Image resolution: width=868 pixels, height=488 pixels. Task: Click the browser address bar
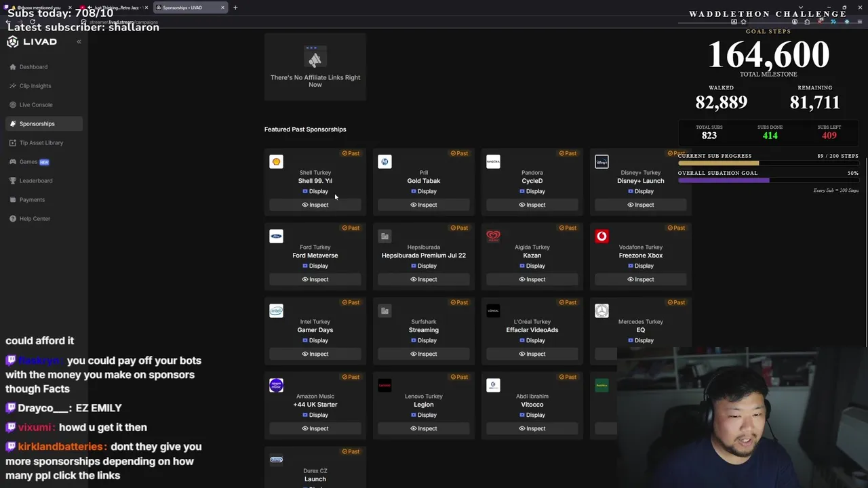(407, 22)
